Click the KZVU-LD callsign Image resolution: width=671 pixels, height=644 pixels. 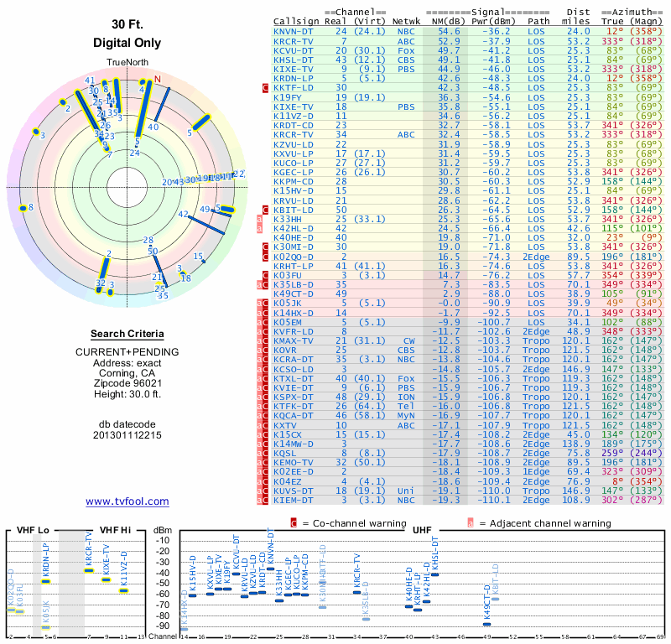point(293,144)
